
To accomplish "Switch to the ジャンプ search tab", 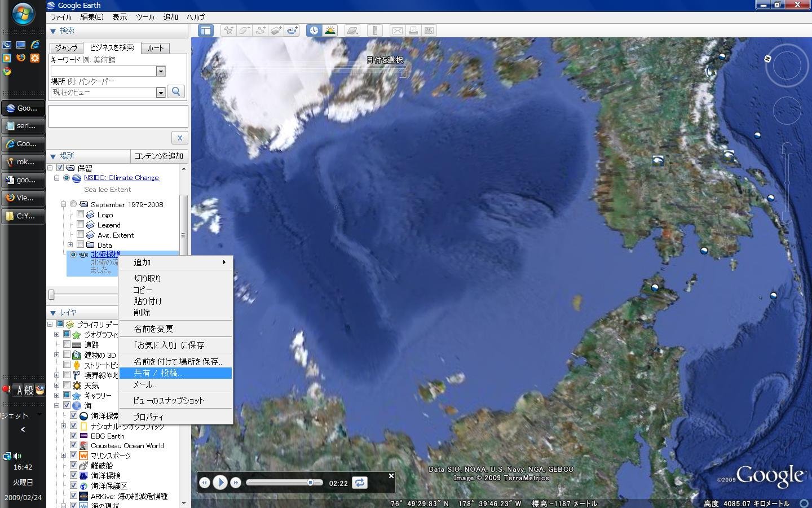I will click(66, 48).
